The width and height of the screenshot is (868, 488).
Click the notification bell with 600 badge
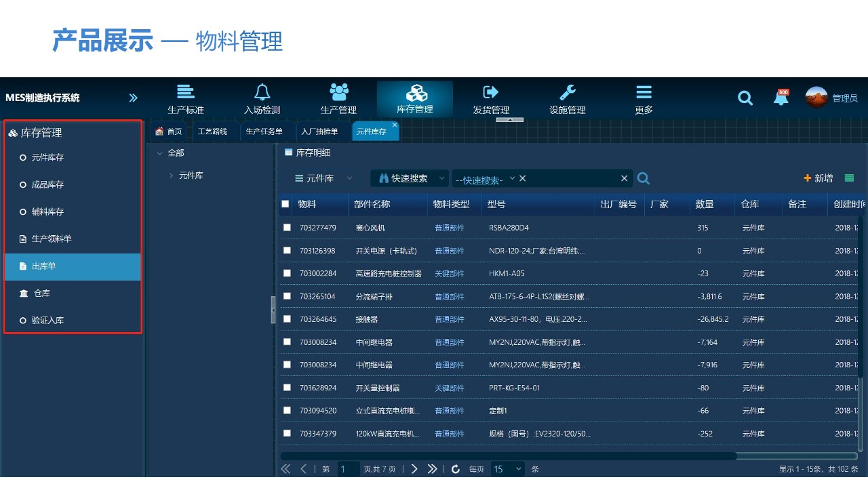pos(781,98)
